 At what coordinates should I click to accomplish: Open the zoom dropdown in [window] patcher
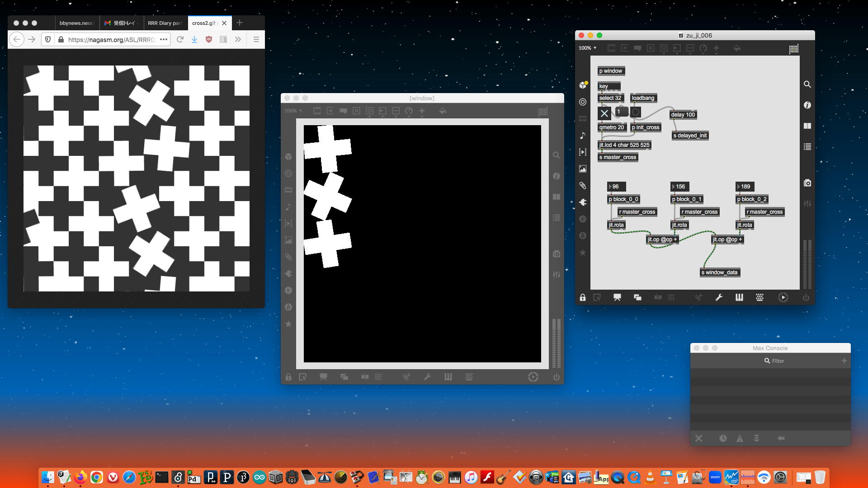pos(293,111)
